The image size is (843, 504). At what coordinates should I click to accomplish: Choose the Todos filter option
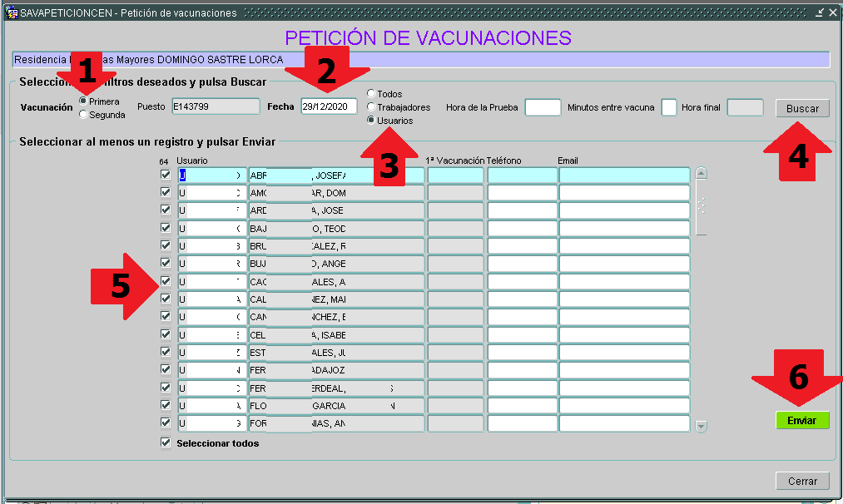tap(371, 94)
